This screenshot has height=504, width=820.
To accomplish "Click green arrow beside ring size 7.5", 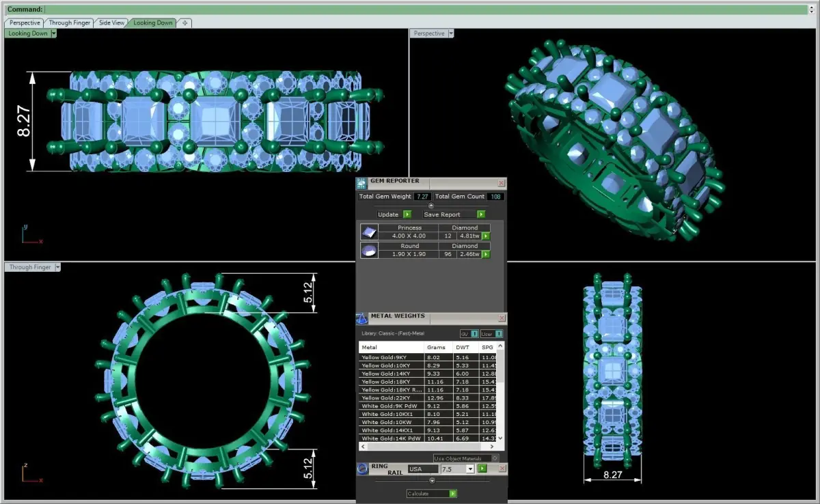I will [x=482, y=469].
